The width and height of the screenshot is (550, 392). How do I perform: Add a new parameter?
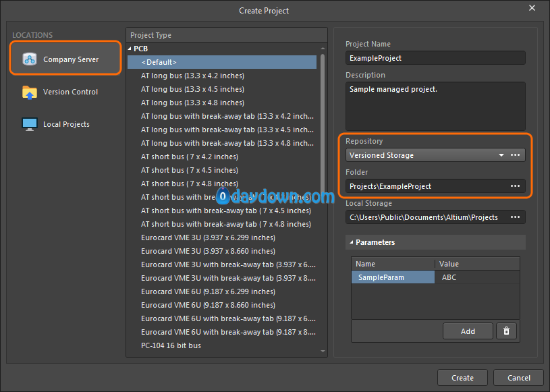click(468, 331)
